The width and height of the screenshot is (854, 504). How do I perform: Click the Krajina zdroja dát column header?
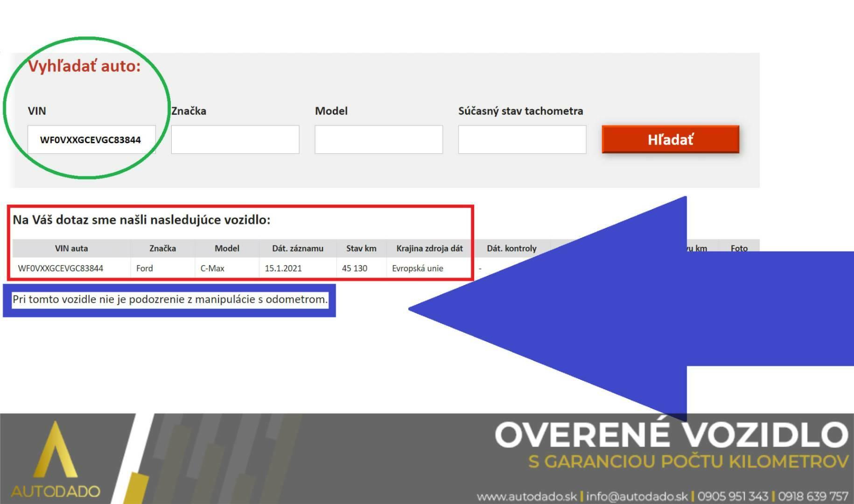tap(429, 248)
